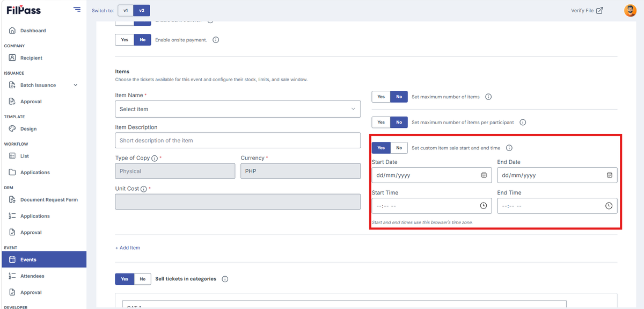Collapse the sidebar with the hamburger icon
The height and width of the screenshot is (309, 644).
77,10
